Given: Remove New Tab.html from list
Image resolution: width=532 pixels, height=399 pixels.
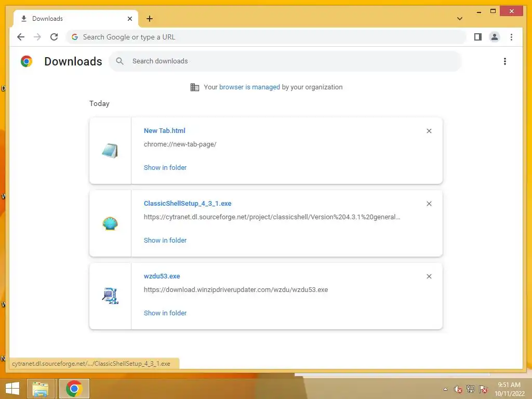Looking at the screenshot, I should [x=429, y=131].
